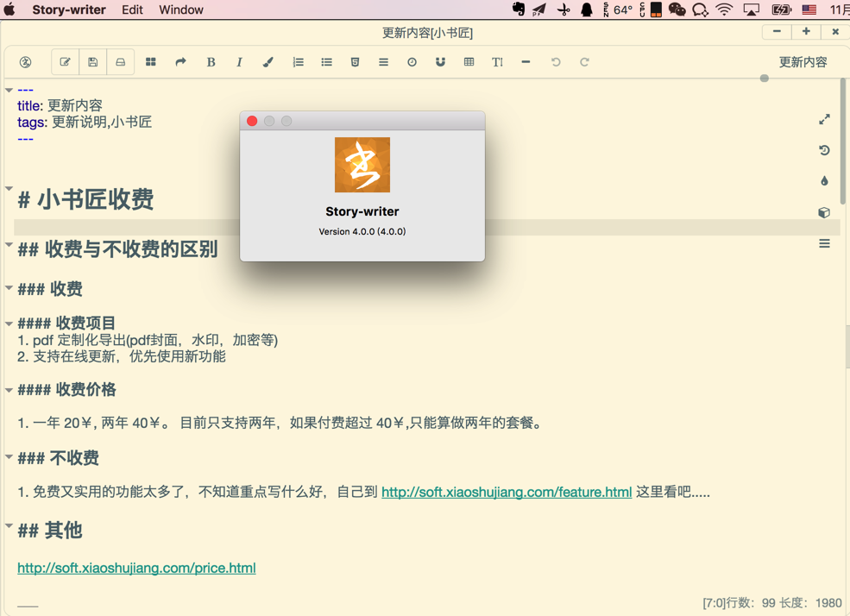Click the line '1. pdf 定制化导出'
This screenshot has width=850, height=616.
click(x=148, y=340)
